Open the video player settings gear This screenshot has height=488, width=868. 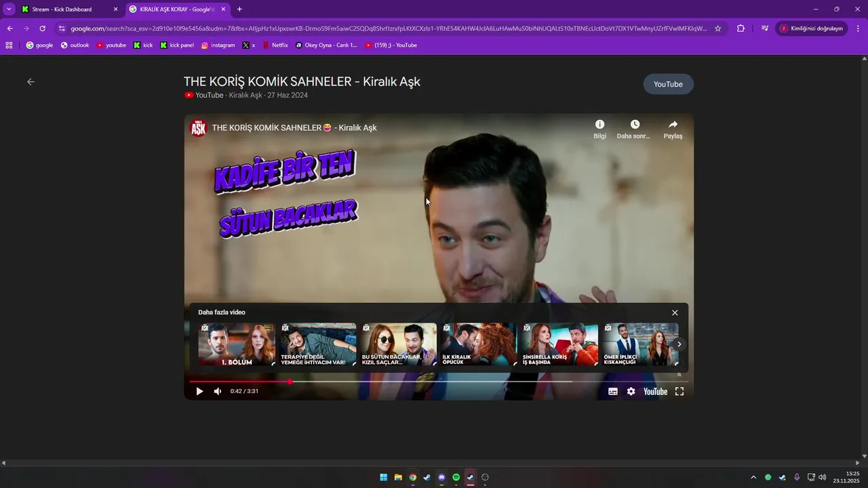coord(631,391)
